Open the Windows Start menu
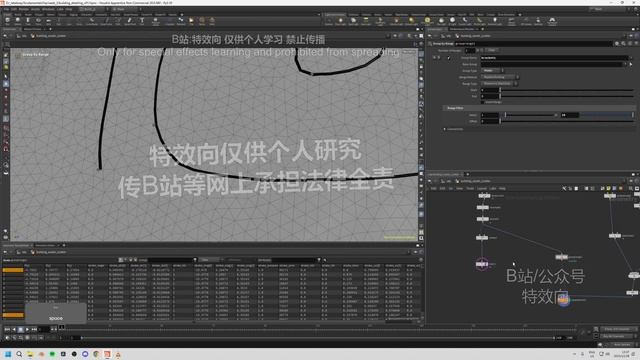640x360 pixels. click(8, 354)
